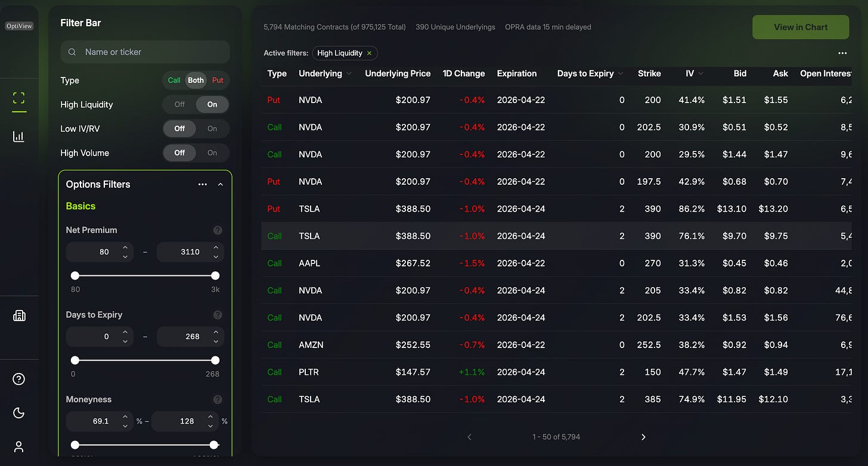The height and width of the screenshot is (466, 868).
Task: Open Options Filters three-dot menu
Action: [203, 184]
